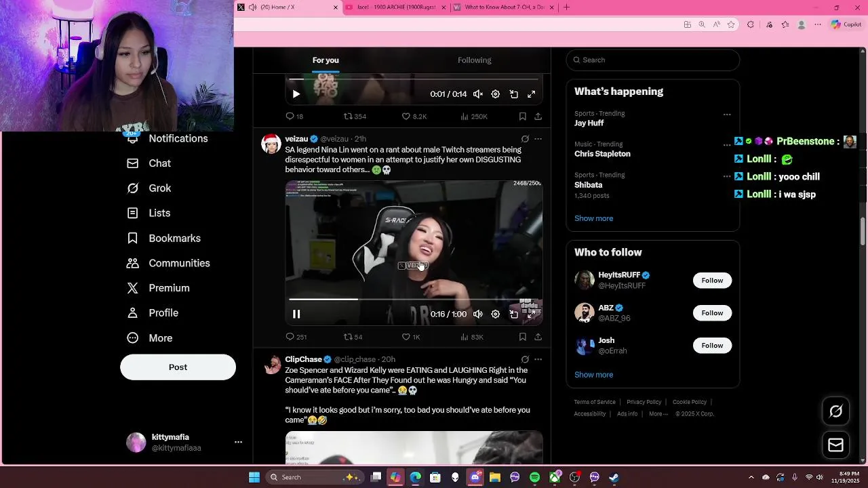
Task: Open ClipChase profile name link
Action: (x=303, y=359)
